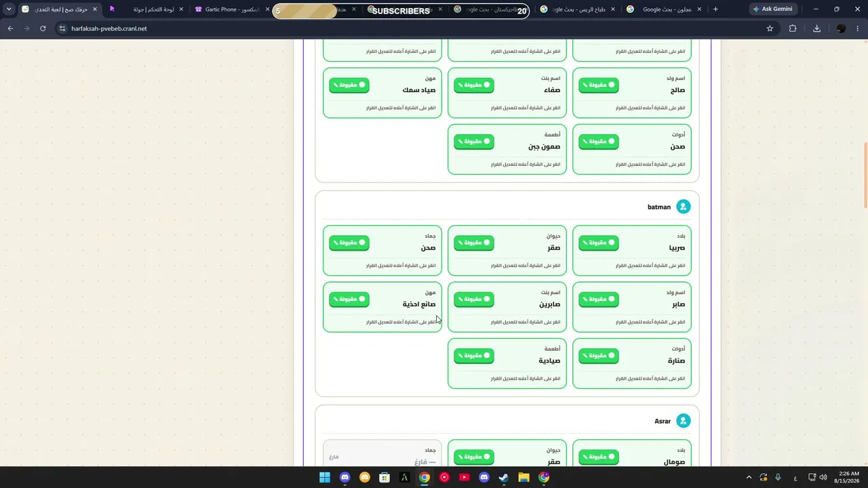Toggle the مقبولة badge for صمون جبن
This screenshot has width=868, height=488.
click(473, 142)
